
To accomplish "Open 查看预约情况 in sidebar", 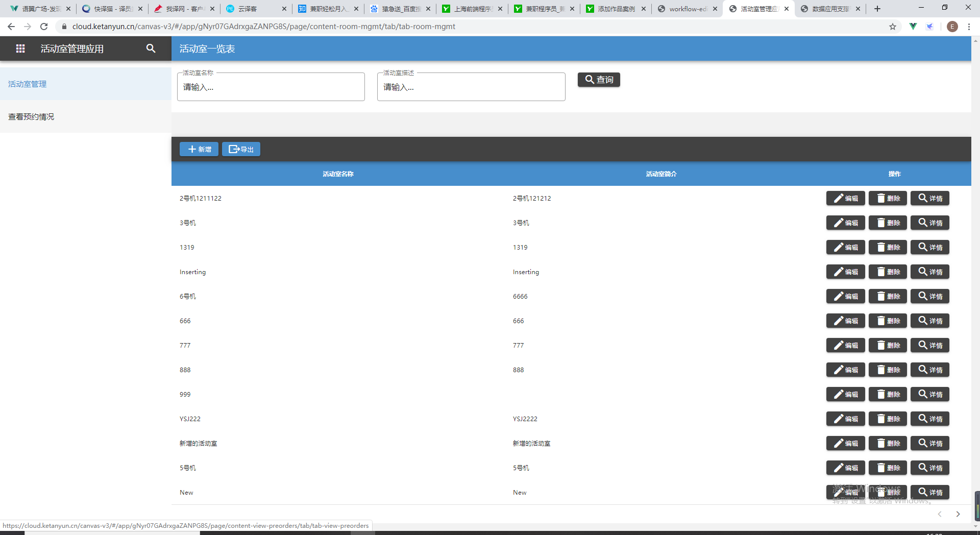I will 86,116.
